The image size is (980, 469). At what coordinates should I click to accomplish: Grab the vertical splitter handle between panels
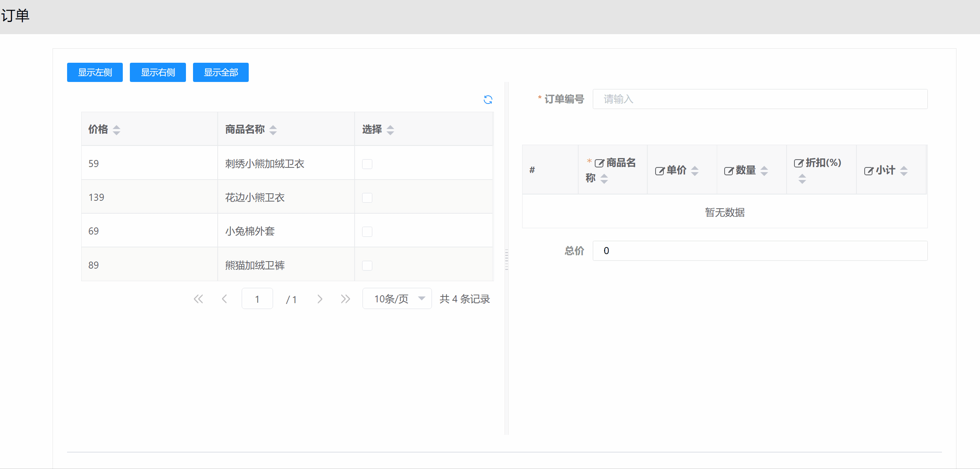pos(506,259)
